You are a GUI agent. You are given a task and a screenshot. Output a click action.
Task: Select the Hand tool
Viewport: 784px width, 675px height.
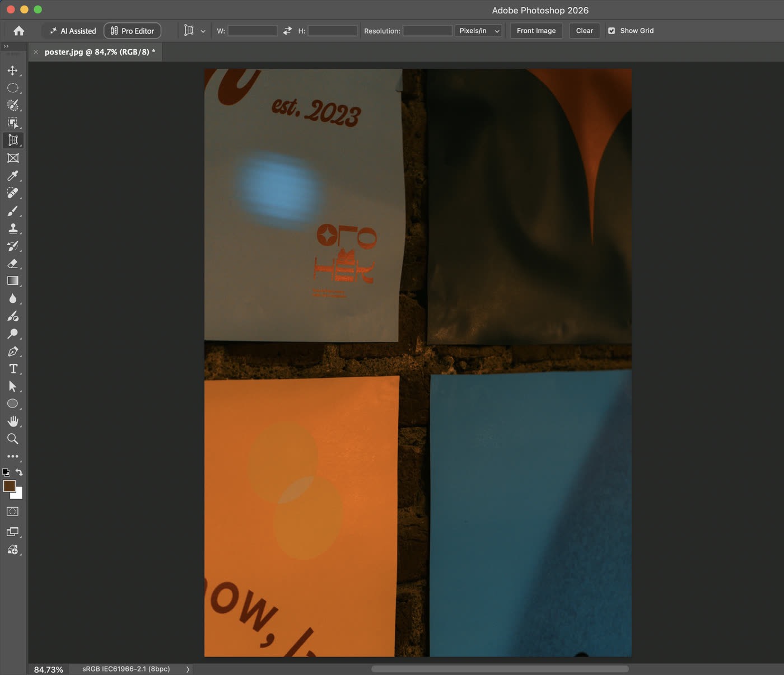[12, 421]
